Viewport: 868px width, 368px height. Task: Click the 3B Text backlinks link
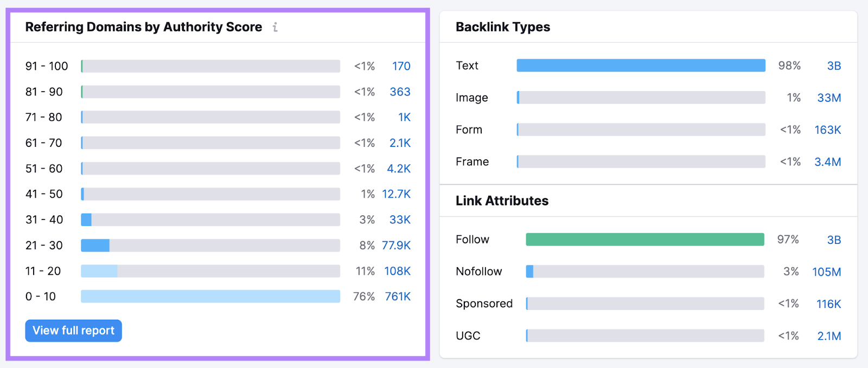pos(834,66)
